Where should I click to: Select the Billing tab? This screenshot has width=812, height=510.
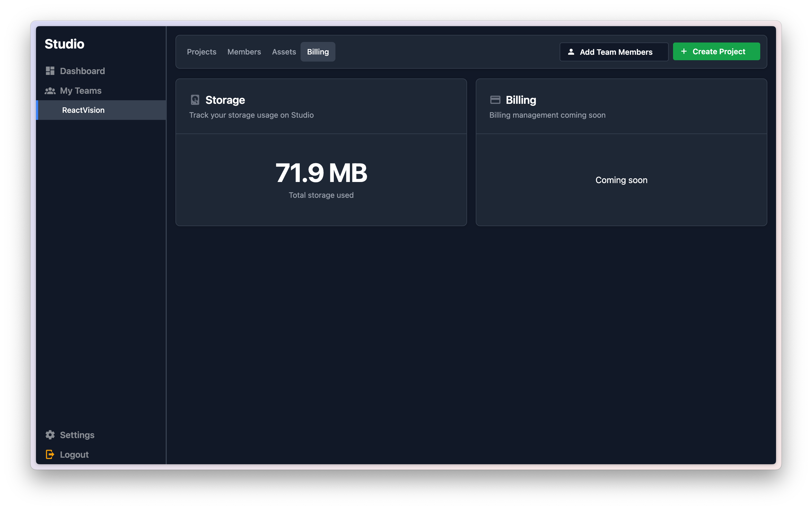click(x=318, y=51)
